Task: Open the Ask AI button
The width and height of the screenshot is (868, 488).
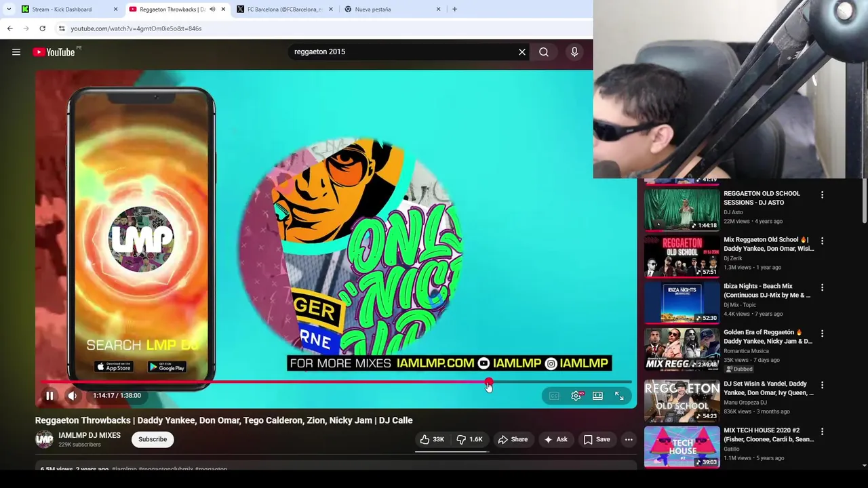Action: tap(555, 439)
